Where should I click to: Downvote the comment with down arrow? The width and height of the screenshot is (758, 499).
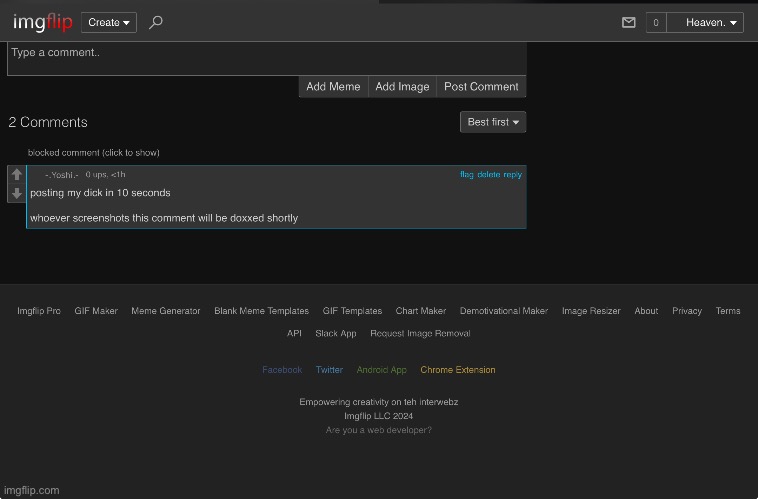[16, 193]
